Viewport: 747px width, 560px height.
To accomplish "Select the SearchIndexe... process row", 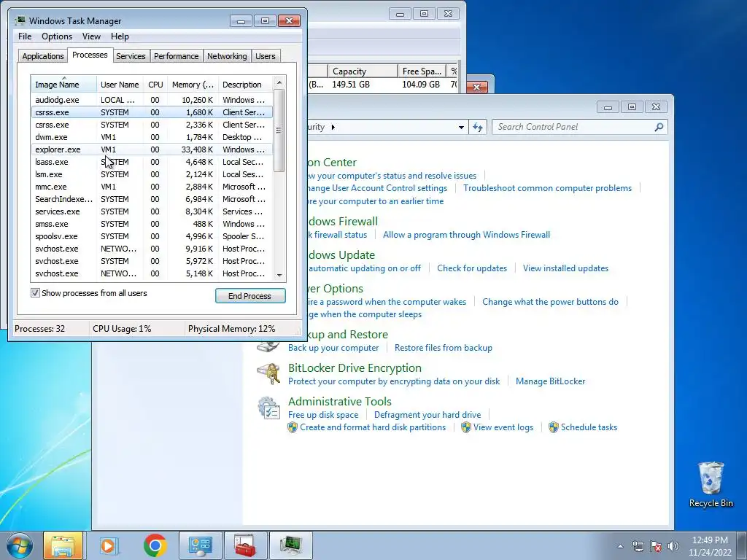I will coord(152,199).
